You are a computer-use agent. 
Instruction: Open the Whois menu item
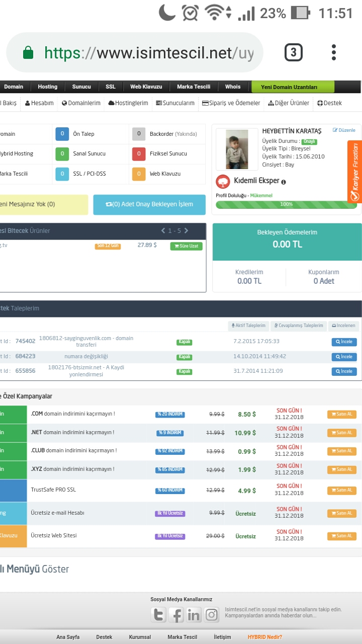pyautogui.click(x=233, y=87)
